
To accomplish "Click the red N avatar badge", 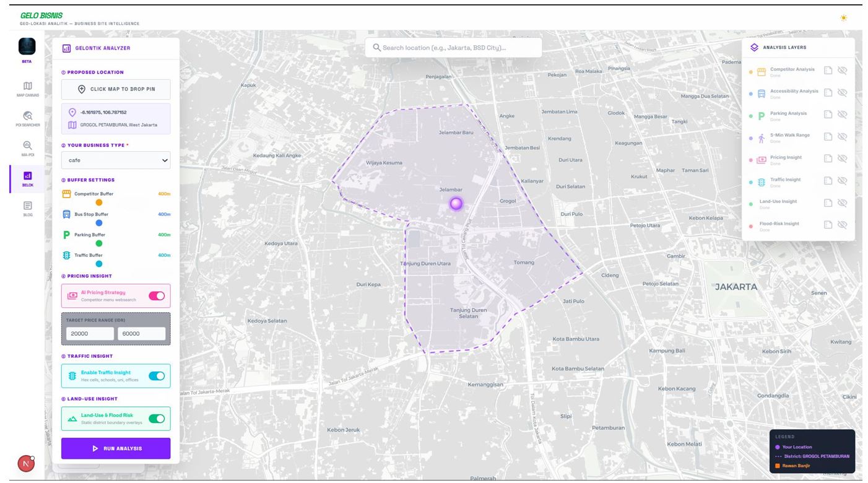I will (26, 463).
